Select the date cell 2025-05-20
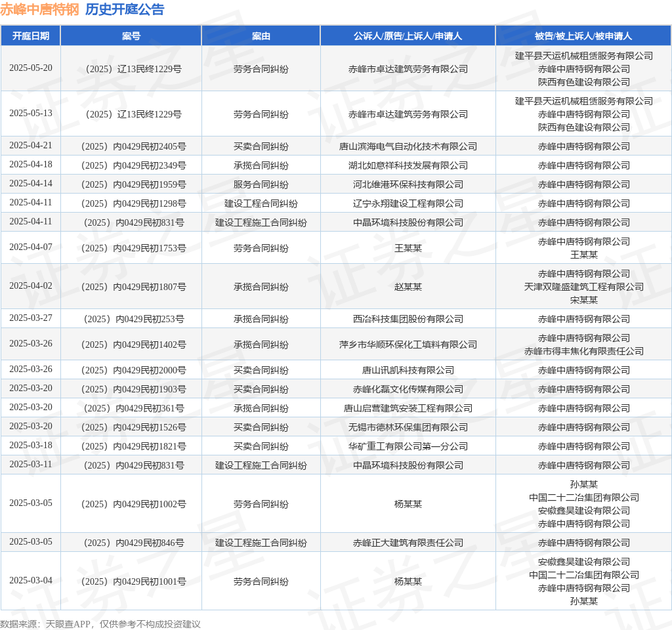672x630 pixels. point(31,68)
